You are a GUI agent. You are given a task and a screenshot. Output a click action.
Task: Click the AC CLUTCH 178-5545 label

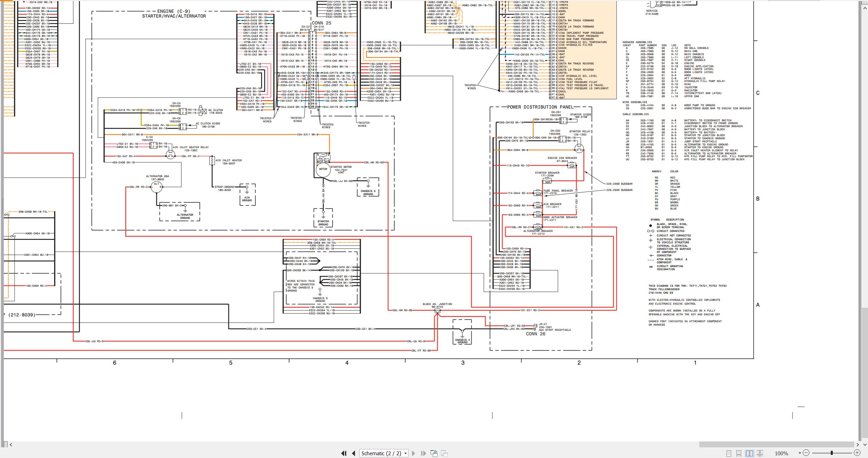216,112
